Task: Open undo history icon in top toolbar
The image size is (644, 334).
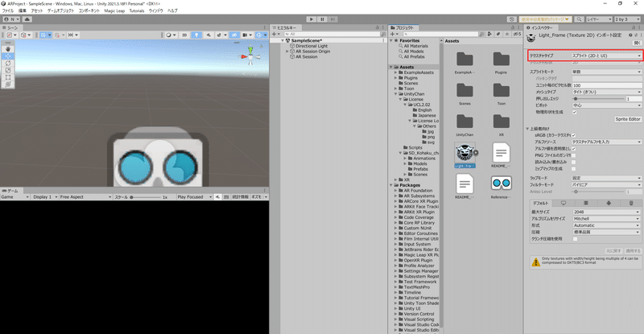Action: click(512, 19)
